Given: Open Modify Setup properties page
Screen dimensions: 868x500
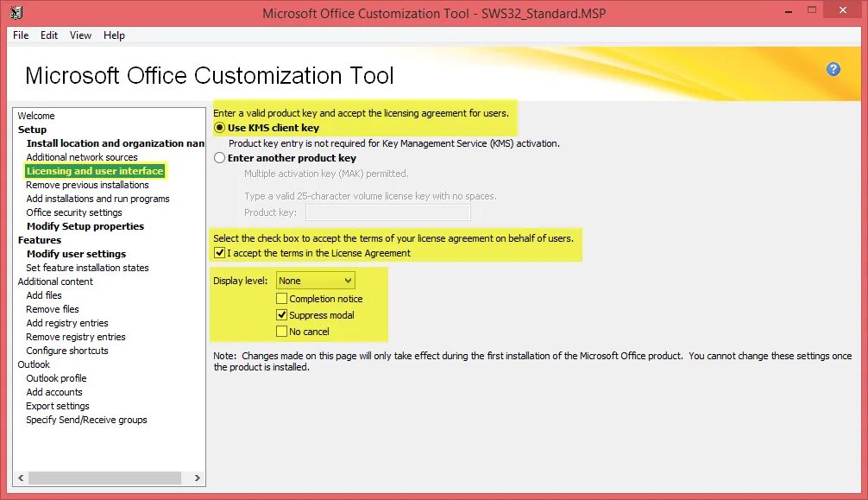Looking at the screenshot, I should [85, 226].
